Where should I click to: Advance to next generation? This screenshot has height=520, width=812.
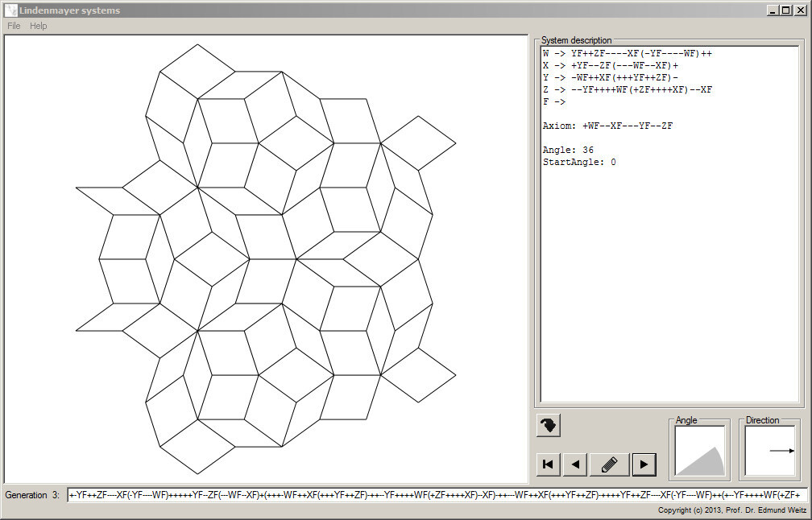tap(644, 464)
